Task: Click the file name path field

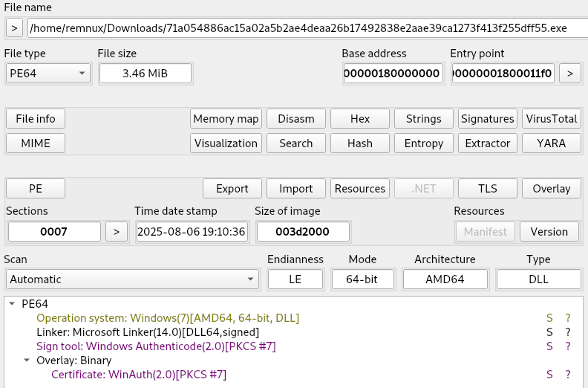Action: pyautogui.click(x=307, y=28)
